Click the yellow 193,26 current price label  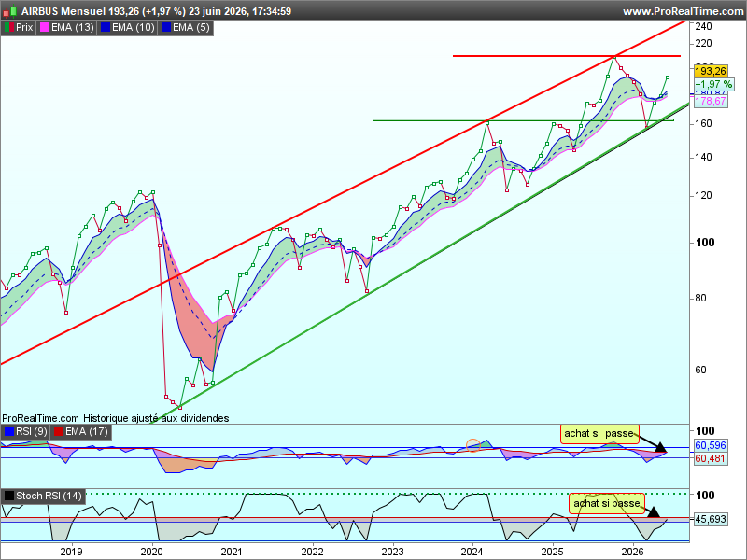coord(711,72)
